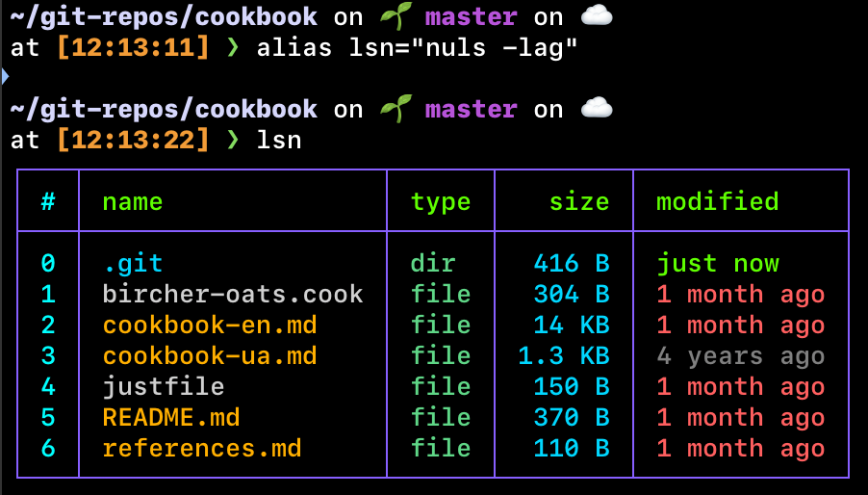Click the prompt chevron after 12:13:22
The height and width of the screenshot is (495, 868).
[x=232, y=141]
